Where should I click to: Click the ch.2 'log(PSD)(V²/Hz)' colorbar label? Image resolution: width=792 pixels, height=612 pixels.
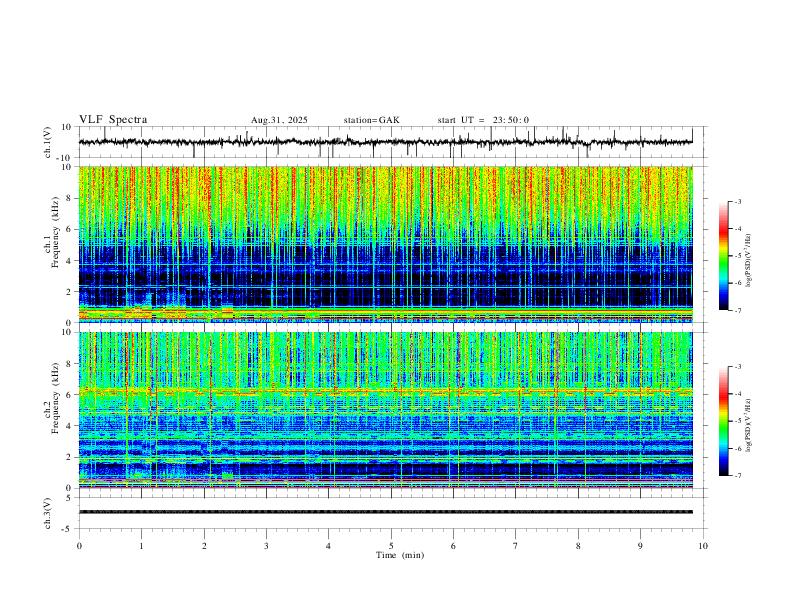click(749, 425)
